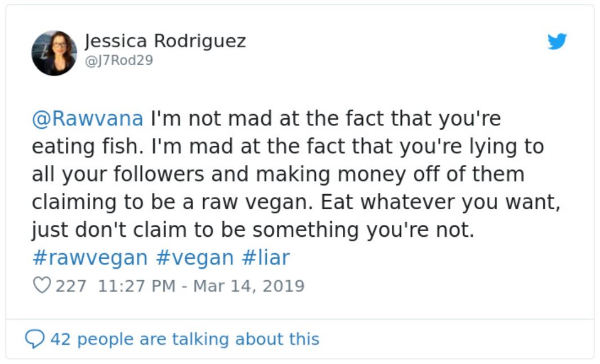Click the Twitter bird logo
The width and height of the screenshot is (600, 364).
click(x=557, y=41)
